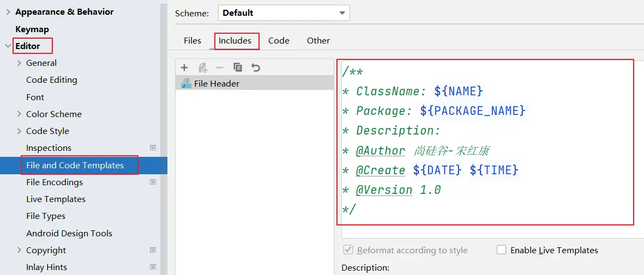
Task: Open the Other tab
Action: (318, 41)
